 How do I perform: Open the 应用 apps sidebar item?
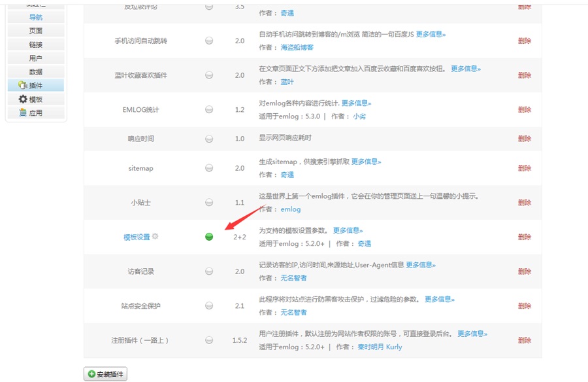point(36,113)
